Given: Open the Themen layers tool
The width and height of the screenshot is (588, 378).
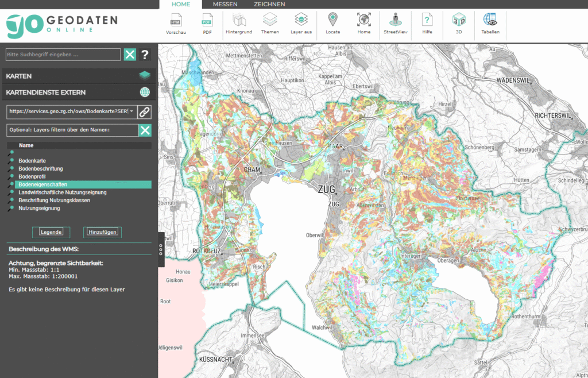Looking at the screenshot, I should (270, 22).
